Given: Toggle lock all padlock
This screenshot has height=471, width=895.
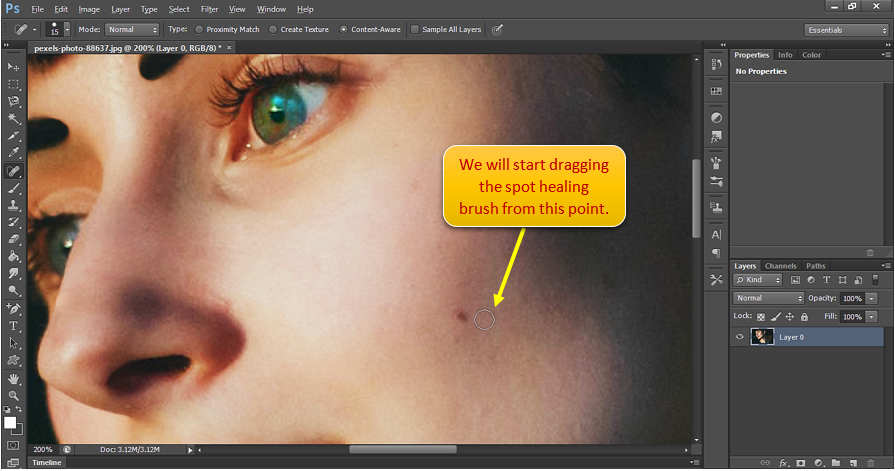Looking at the screenshot, I should point(804,316).
